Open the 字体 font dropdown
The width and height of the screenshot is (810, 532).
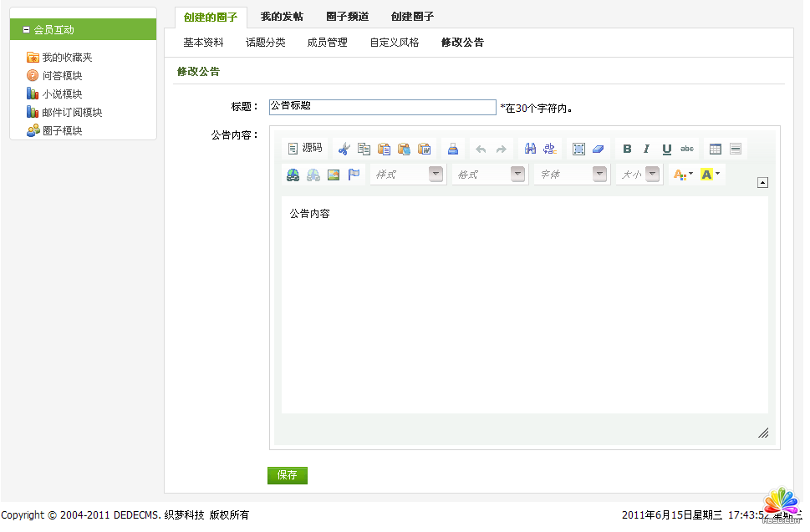click(x=572, y=175)
